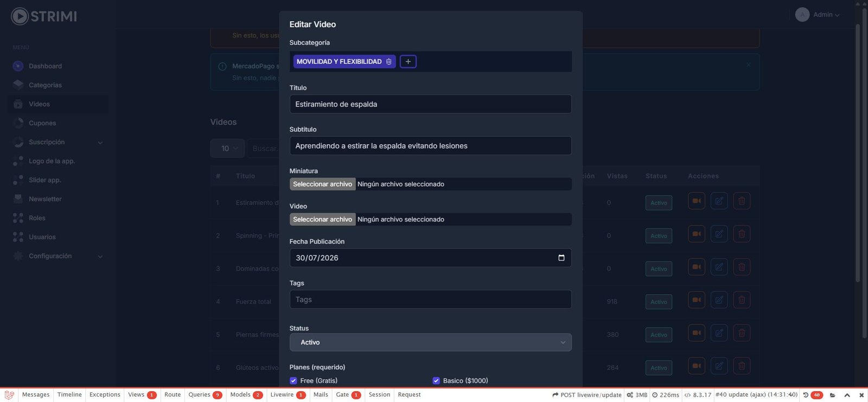Click the video camera icon for Piernas firmes
Viewport: 868px width, 402px height.
697,333
